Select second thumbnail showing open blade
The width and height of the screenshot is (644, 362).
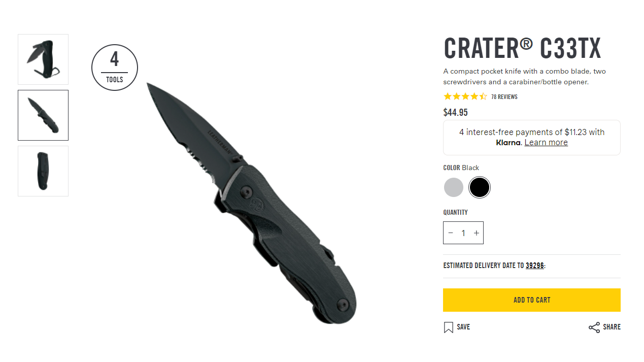(x=43, y=115)
